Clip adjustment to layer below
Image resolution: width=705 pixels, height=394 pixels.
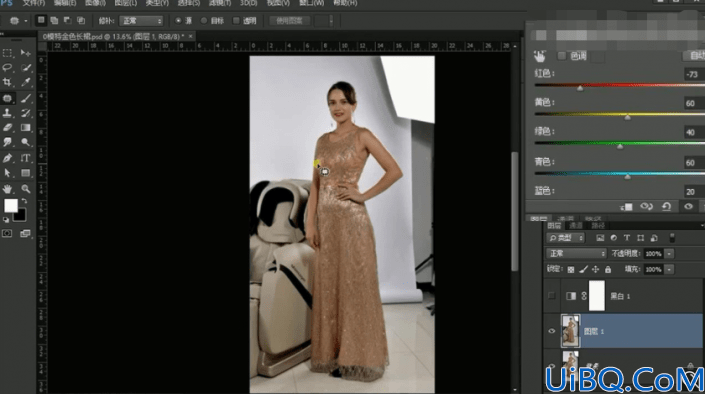[626, 206]
